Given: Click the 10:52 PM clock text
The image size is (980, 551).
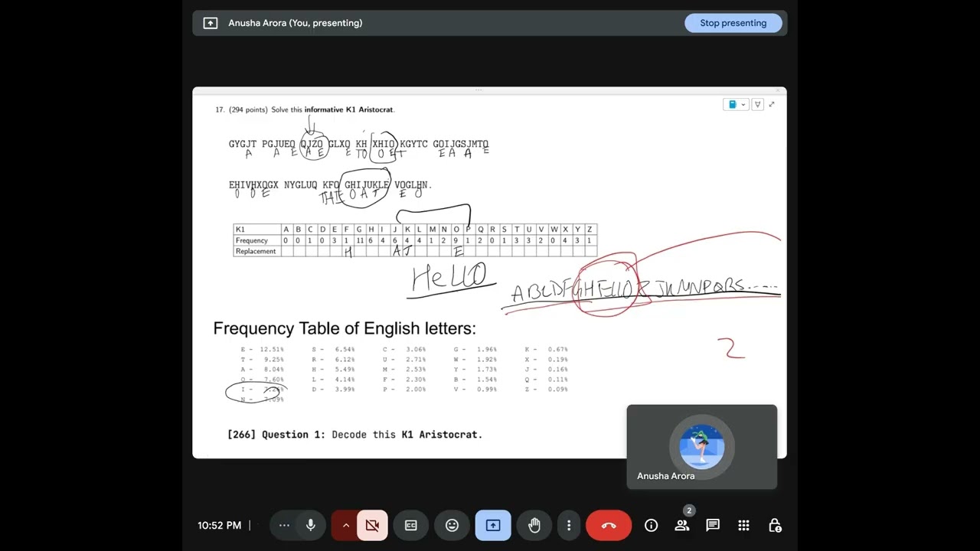Looking at the screenshot, I should point(220,526).
